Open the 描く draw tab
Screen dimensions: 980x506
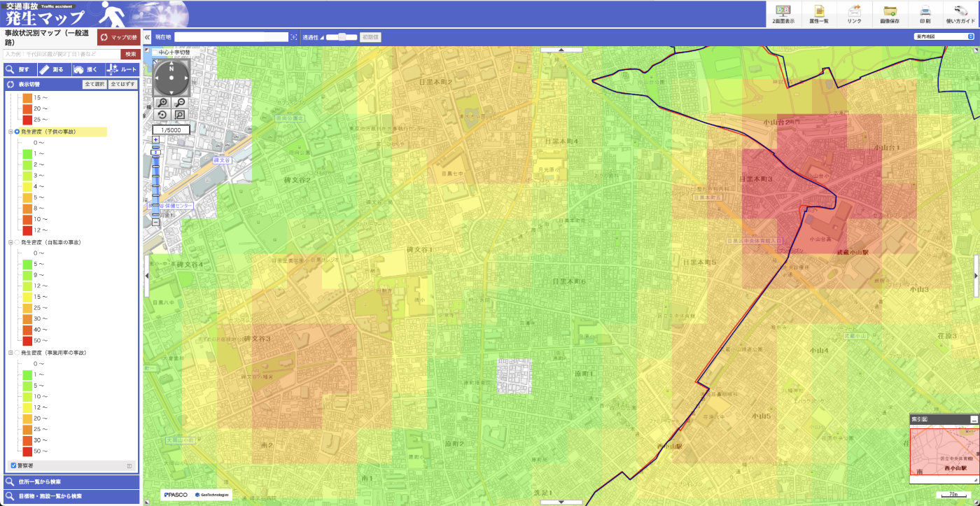pyautogui.click(x=87, y=69)
